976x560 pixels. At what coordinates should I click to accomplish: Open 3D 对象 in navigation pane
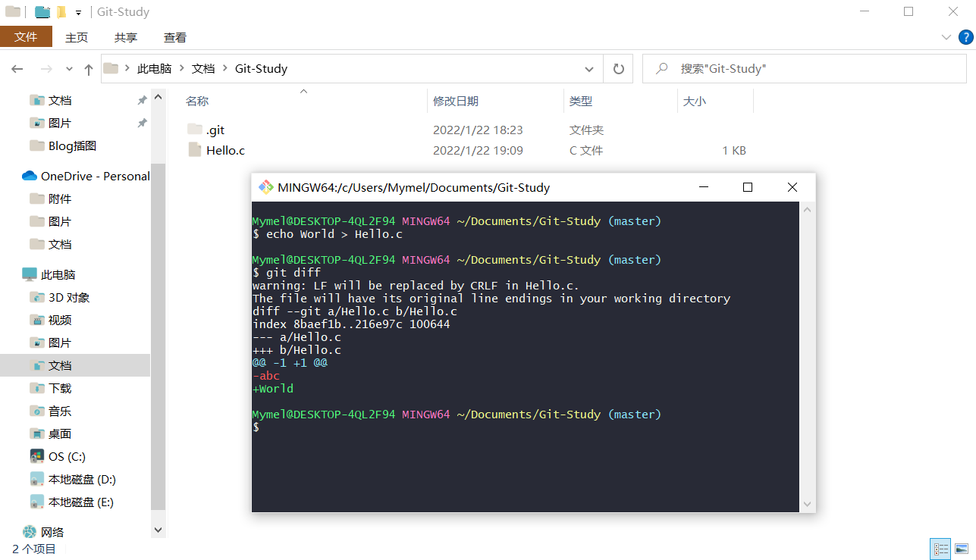click(69, 297)
